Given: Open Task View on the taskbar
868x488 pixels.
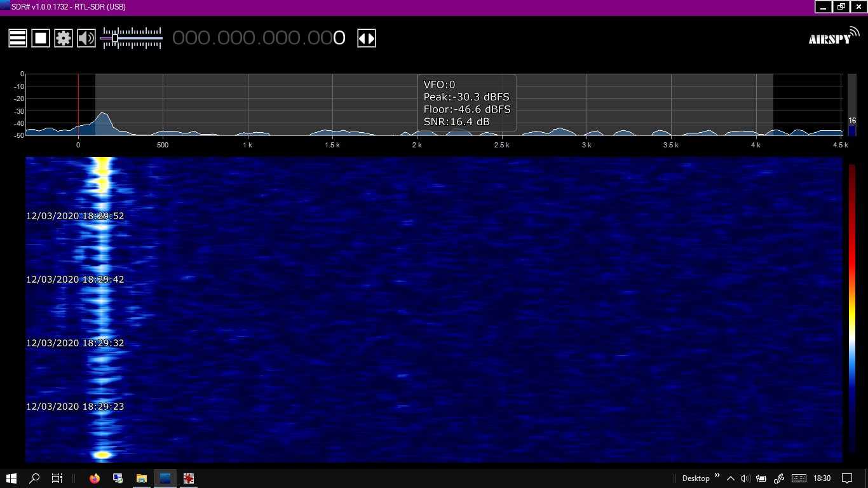Looking at the screenshot, I should (x=57, y=478).
